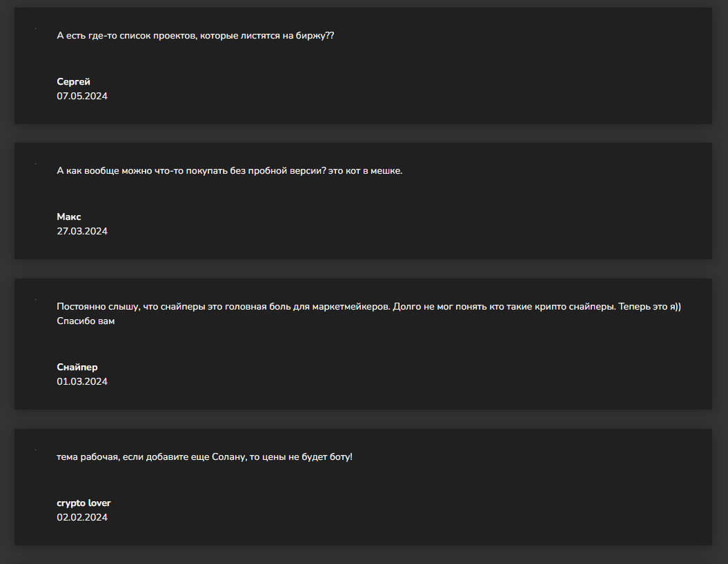Screen dimensions: 728x564
Task: Click the small dot beside Макс's review
Action: click(x=36, y=163)
